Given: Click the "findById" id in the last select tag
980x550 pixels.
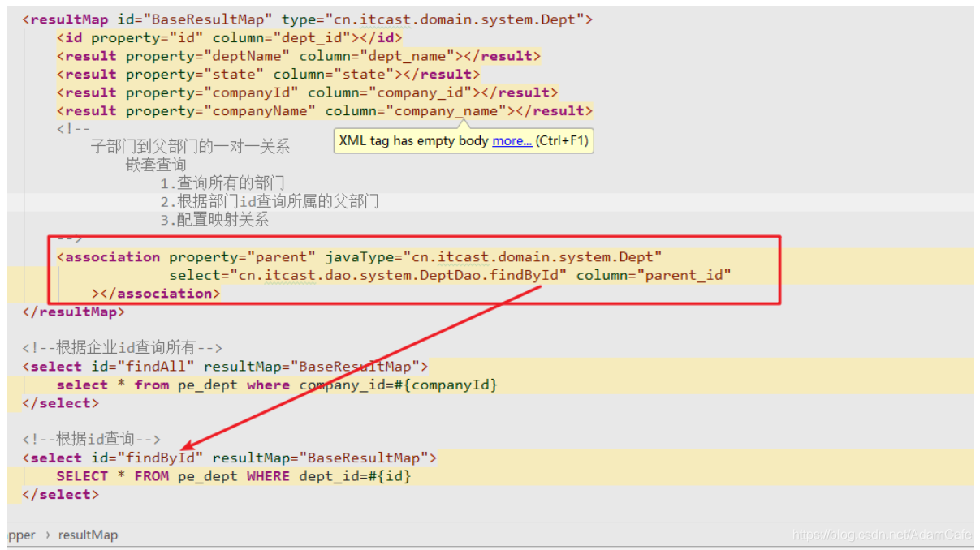Looking at the screenshot, I should click(160, 458).
